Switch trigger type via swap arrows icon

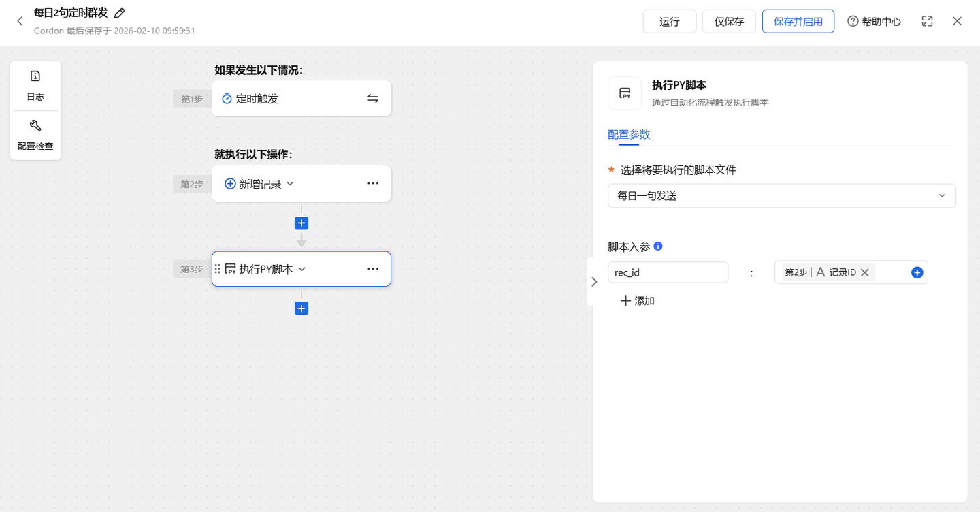click(x=373, y=99)
